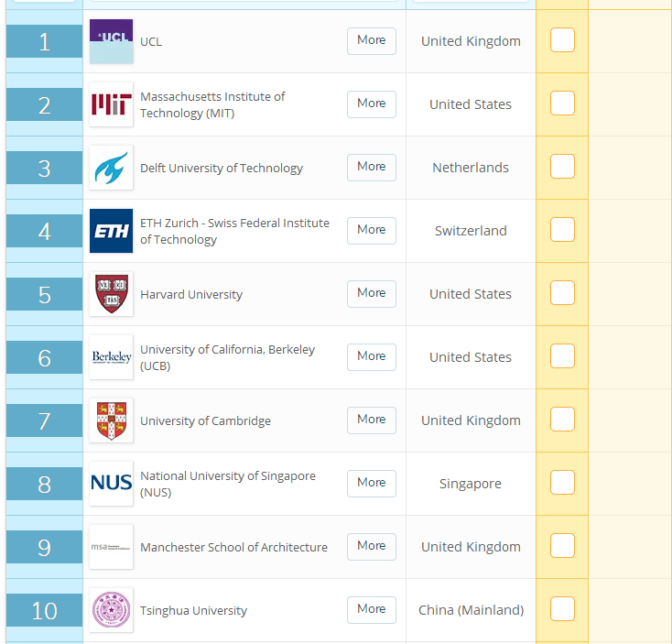Tick the checkbox for UC Berkeley

(x=562, y=355)
